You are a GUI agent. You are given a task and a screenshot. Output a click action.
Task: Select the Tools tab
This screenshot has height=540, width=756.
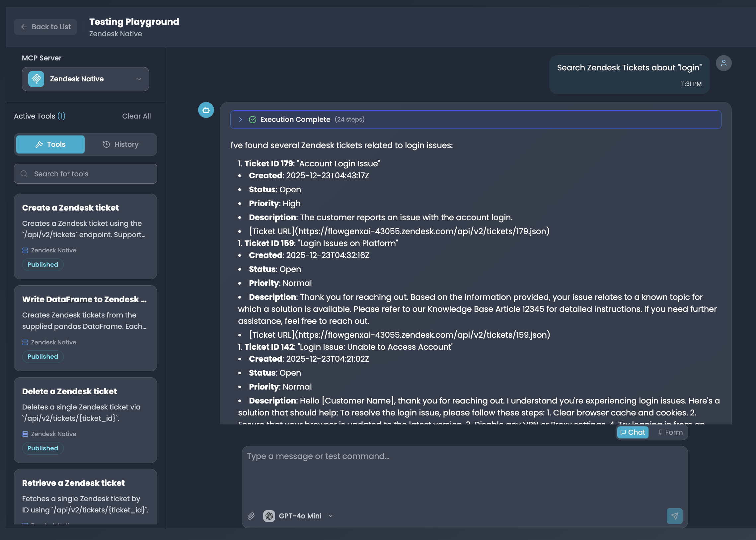50,144
